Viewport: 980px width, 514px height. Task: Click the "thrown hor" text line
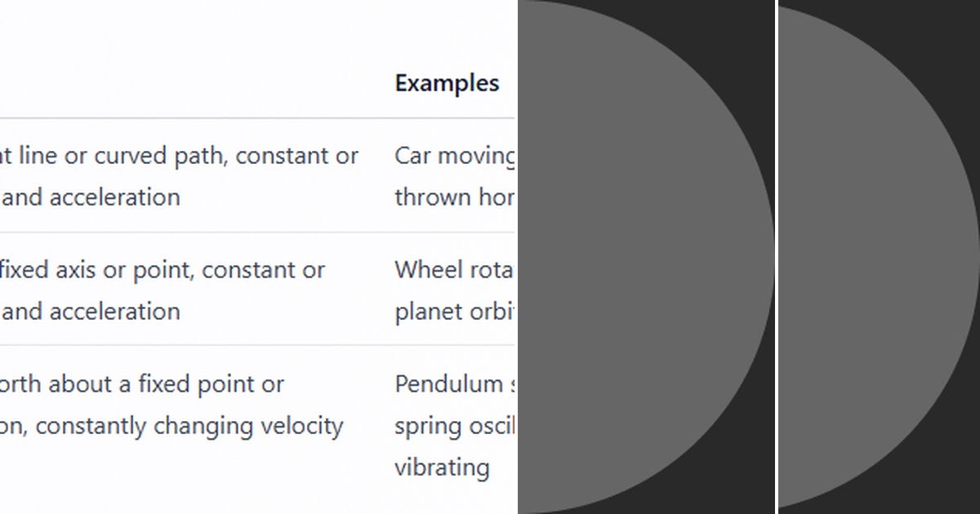point(455,197)
